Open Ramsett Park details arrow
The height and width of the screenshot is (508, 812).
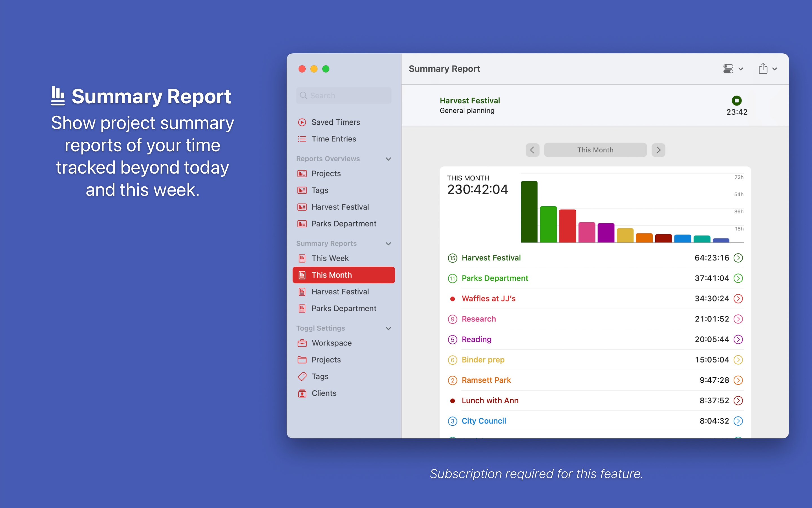coord(738,380)
